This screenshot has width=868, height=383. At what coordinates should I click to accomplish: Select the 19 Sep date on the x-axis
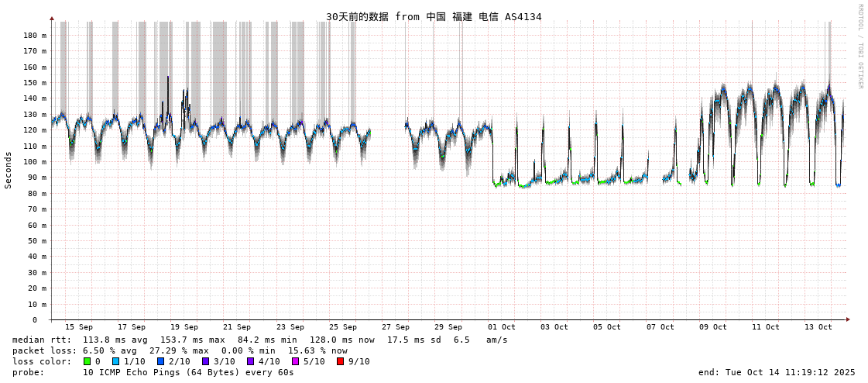pyautogui.click(x=184, y=327)
